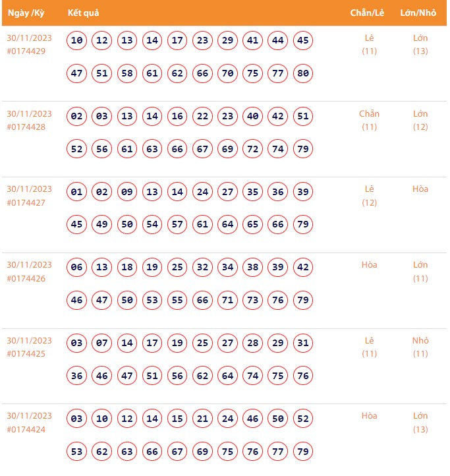Select the Lớn/Nhỏ column header
Screen dimensions: 450x476
point(418,13)
